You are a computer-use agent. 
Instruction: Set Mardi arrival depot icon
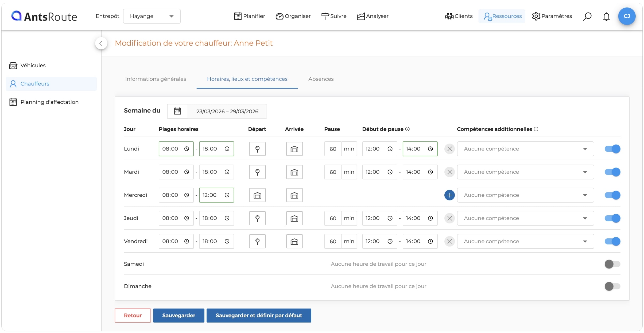click(294, 172)
